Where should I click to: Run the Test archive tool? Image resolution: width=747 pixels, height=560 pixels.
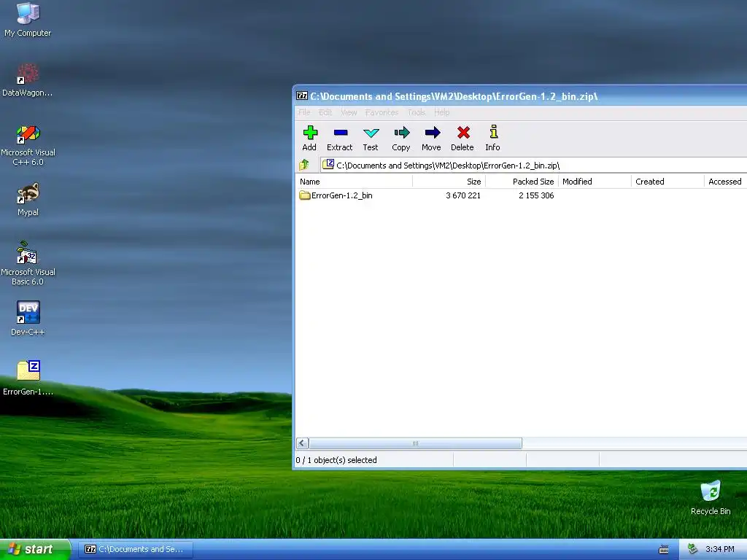[x=371, y=138]
